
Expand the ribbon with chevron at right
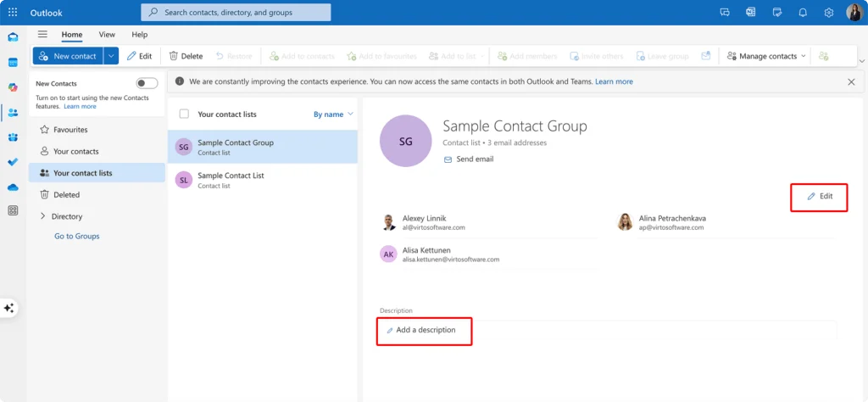click(x=861, y=61)
